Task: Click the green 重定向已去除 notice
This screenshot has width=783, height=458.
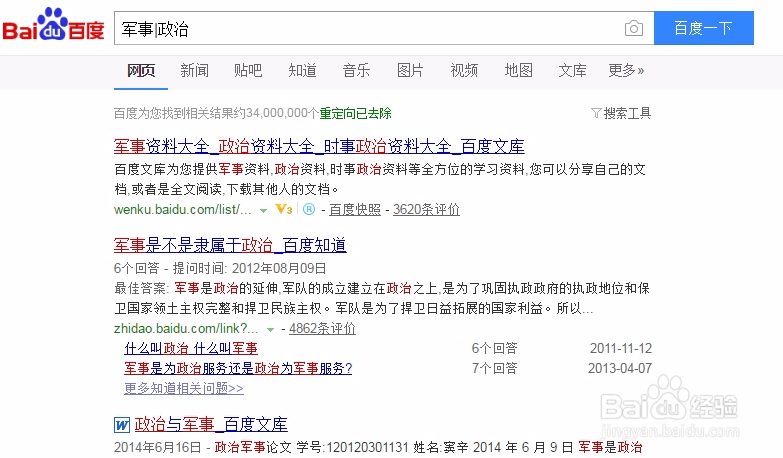Action: pos(356,113)
